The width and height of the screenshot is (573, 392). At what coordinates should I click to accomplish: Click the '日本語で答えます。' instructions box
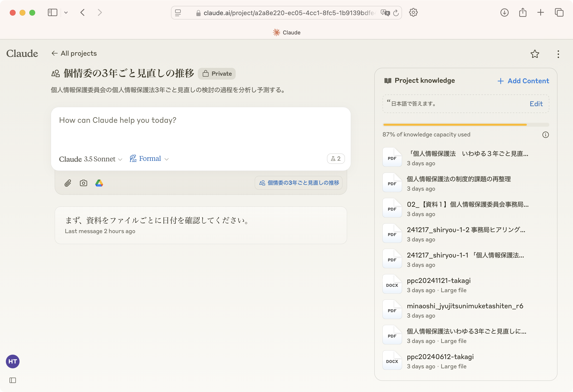coord(466,104)
